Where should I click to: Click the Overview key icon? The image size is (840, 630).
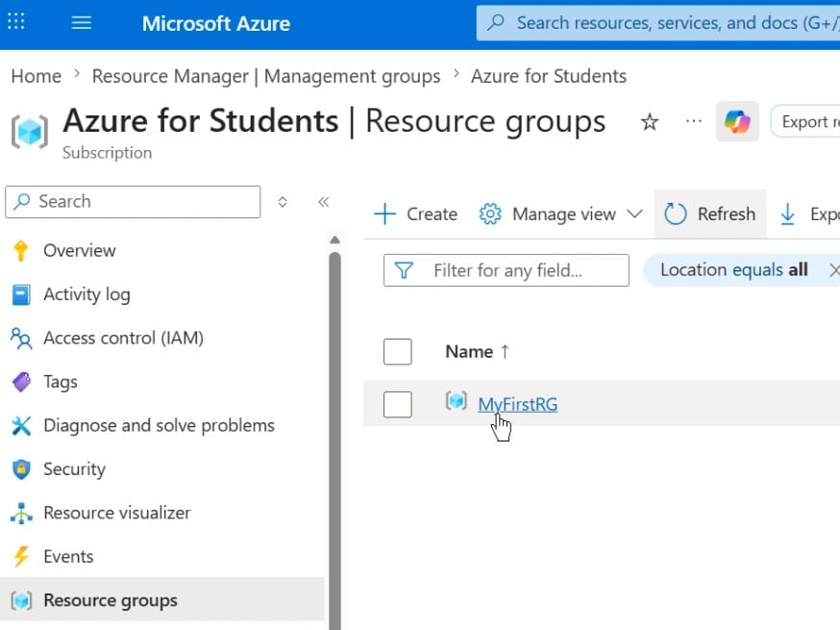pos(21,250)
